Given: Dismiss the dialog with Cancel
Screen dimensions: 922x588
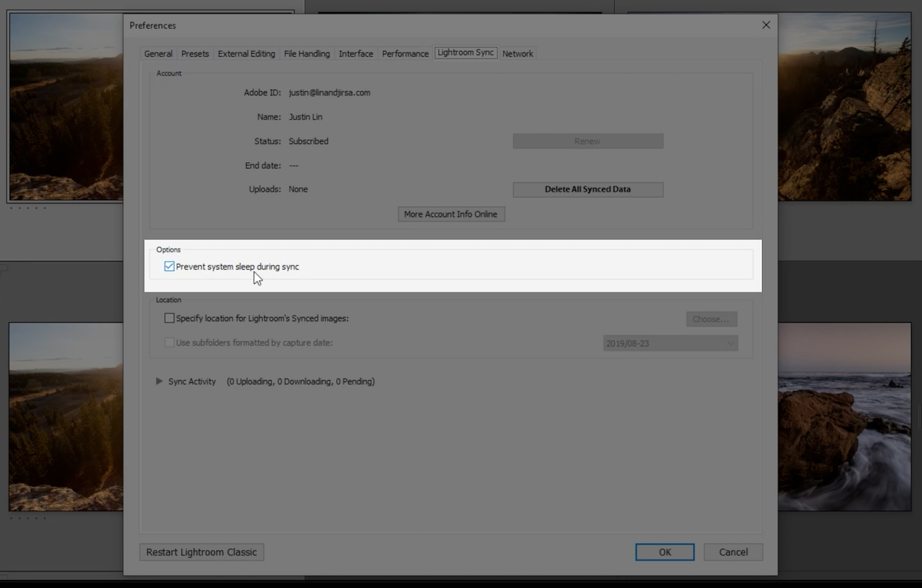Looking at the screenshot, I should 733,551.
